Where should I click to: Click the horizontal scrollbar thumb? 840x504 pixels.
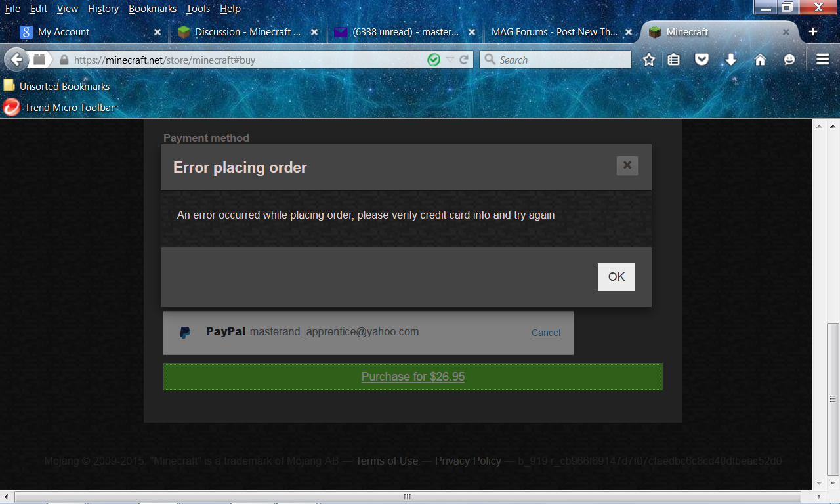point(407,496)
